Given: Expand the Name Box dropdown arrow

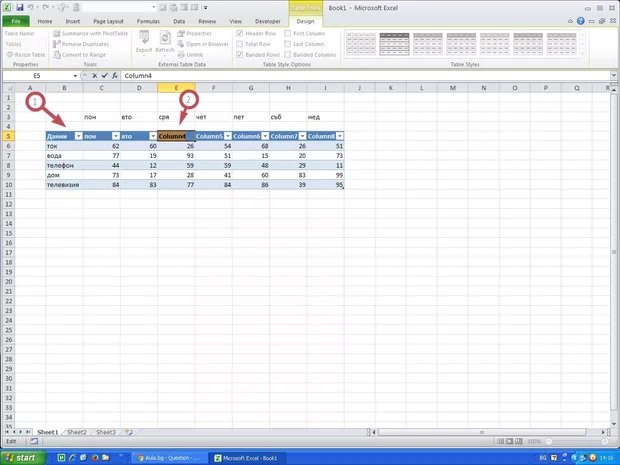Looking at the screenshot, I should tap(75, 76).
